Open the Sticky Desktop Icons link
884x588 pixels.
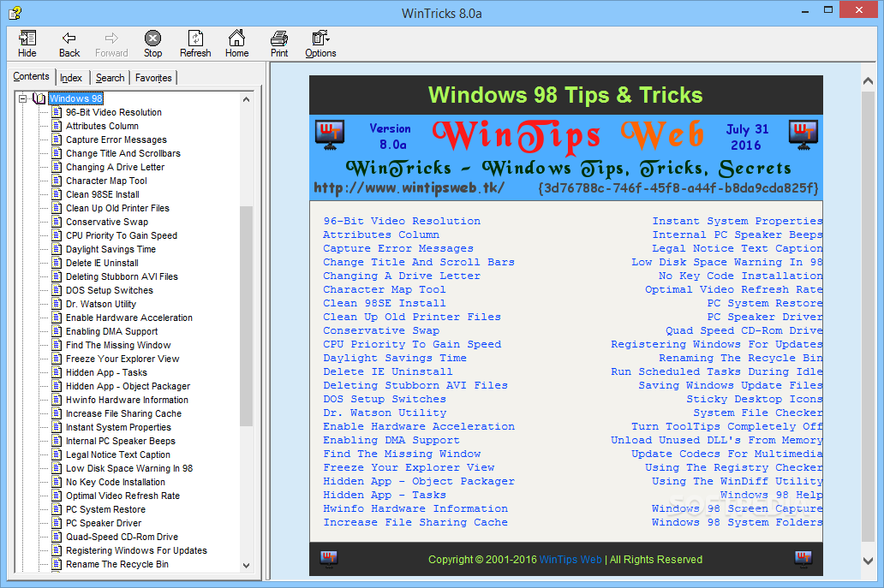(x=755, y=399)
